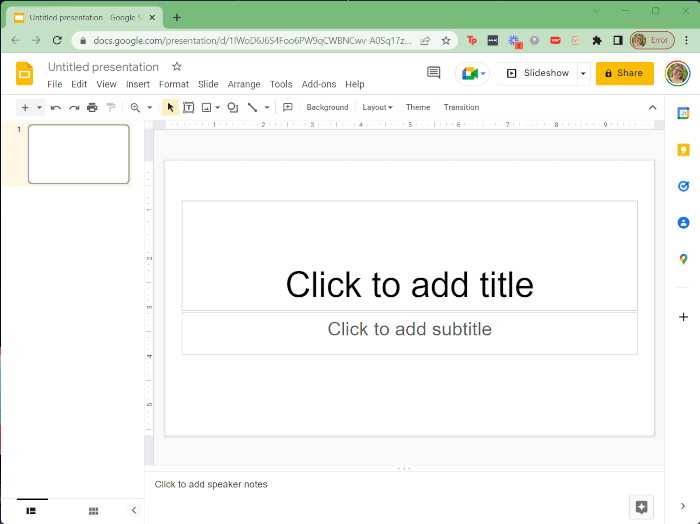Click the Insert image icon
This screenshot has height=524, width=700.
pyautogui.click(x=206, y=108)
